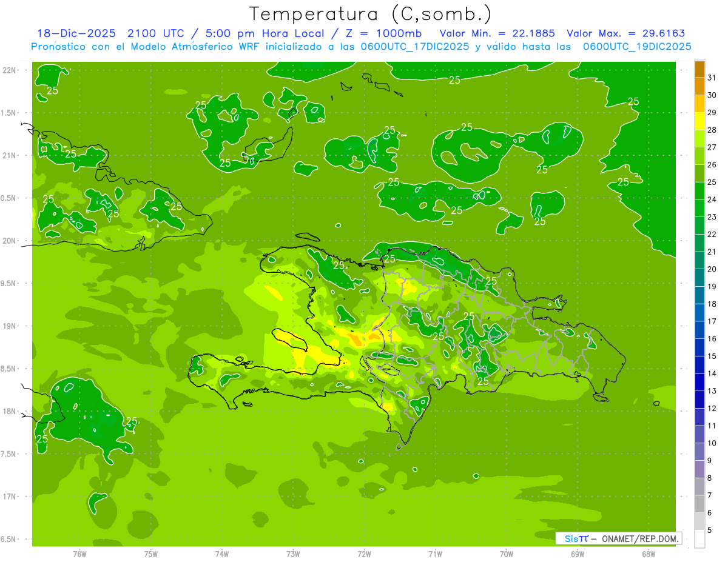Click the colorbar label '20'
Image resolution: width=728 pixels, height=562 pixels.
(x=712, y=269)
